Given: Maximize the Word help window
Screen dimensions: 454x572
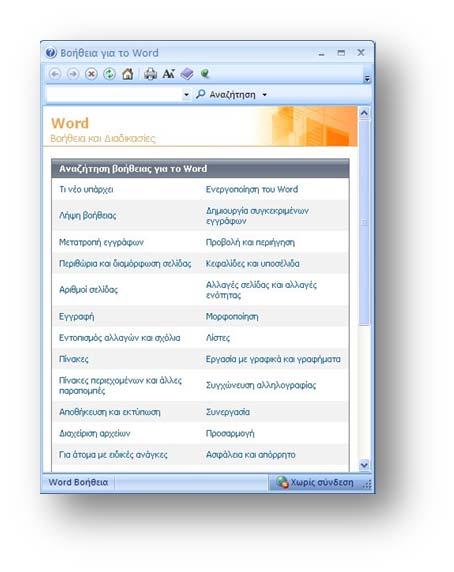Looking at the screenshot, I should point(341,53).
